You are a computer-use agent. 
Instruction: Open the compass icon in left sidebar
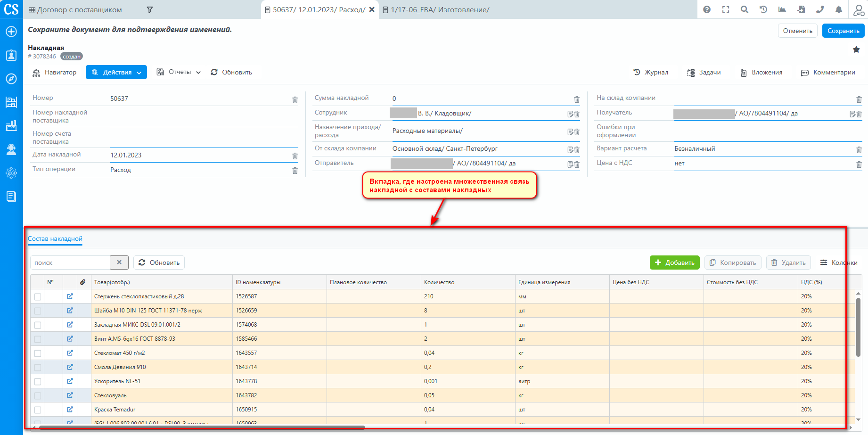click(11, 79)
